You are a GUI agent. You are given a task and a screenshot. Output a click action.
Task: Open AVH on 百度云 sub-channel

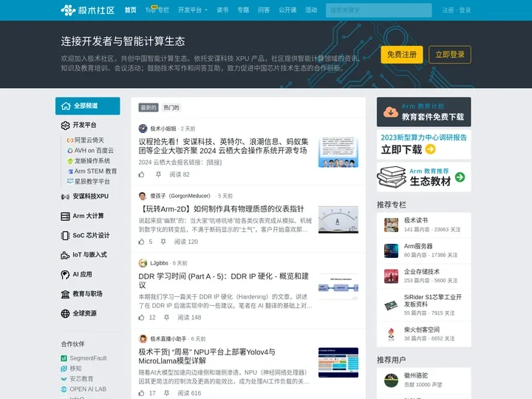pos(90,151)
